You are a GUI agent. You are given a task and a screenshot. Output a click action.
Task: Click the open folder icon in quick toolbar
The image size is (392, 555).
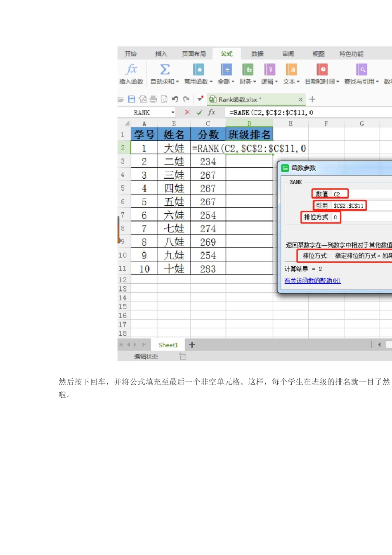pyautogui.click(x=121, y=100)
